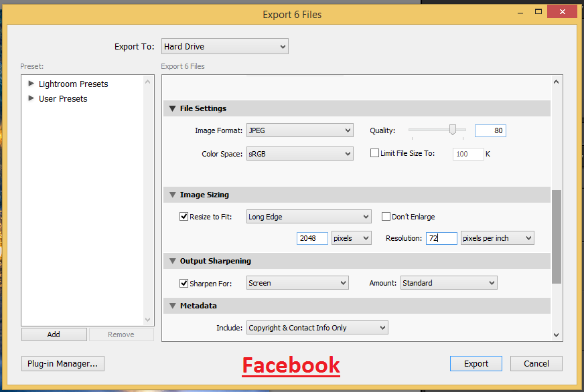Open the Export To dropdown

pos(224,46)
